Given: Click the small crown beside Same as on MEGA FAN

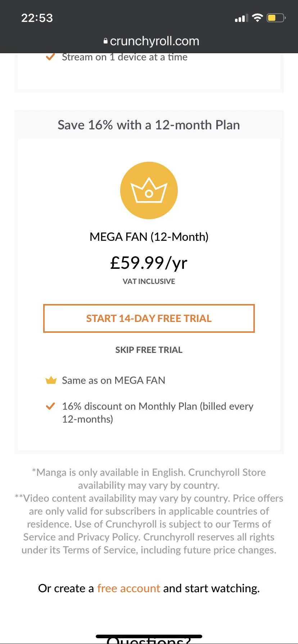Looking at the screenshot, I should 51,380.
